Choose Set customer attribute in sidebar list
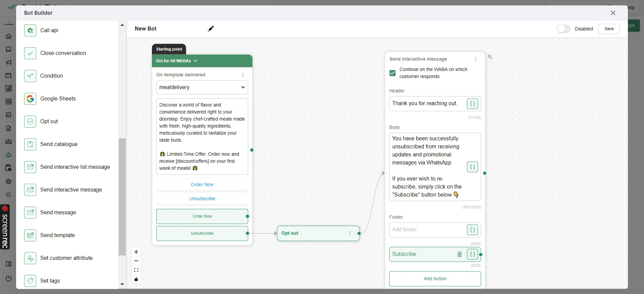Image resolution: width=644 pixels, height=294 pixels. coord(66,258)
